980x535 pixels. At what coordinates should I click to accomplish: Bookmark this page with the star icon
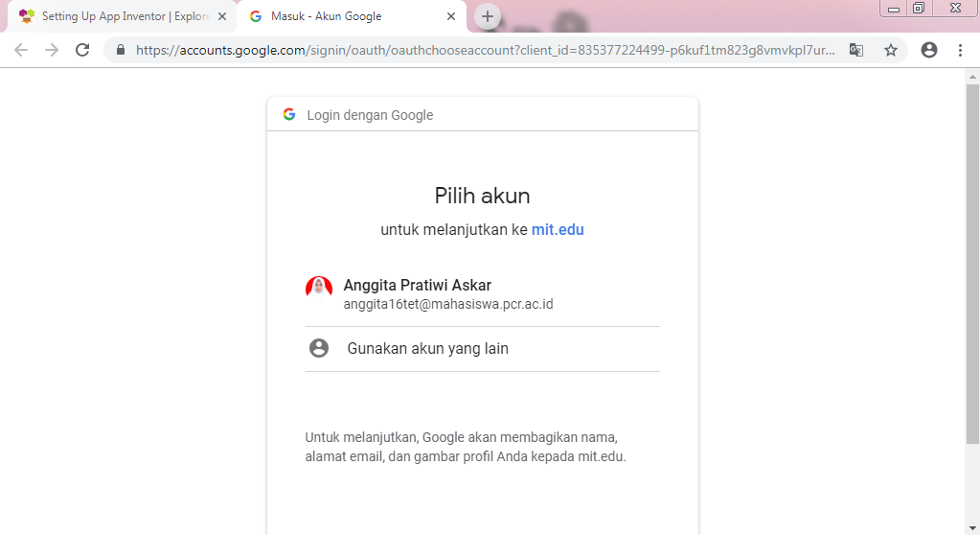(x=891, y=50)
